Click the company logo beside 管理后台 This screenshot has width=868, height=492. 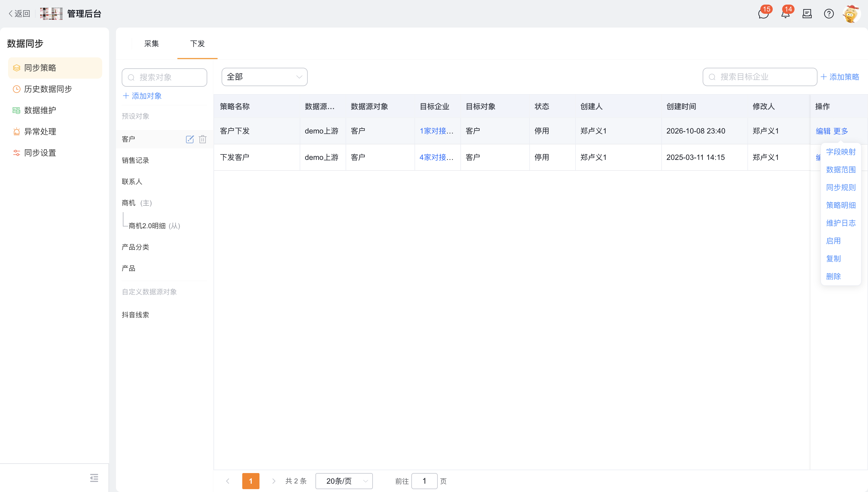click(51, 14)
